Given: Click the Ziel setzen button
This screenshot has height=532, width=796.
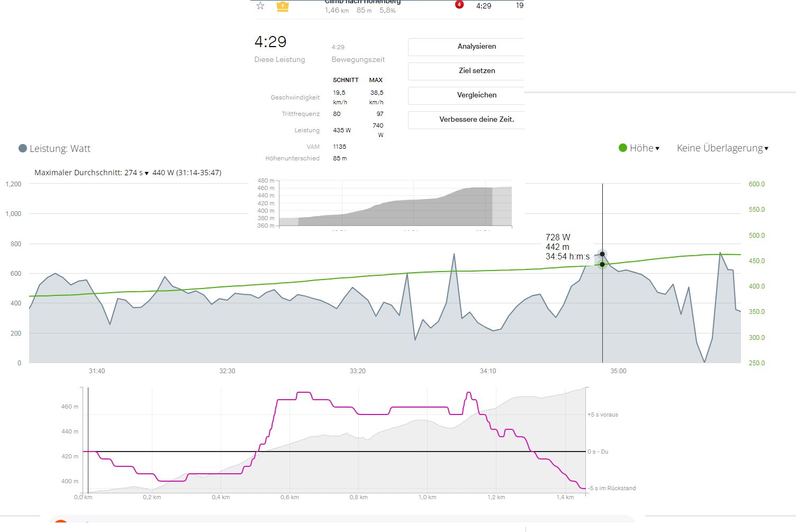Looking at the screenshot, I should coord(476,70).
